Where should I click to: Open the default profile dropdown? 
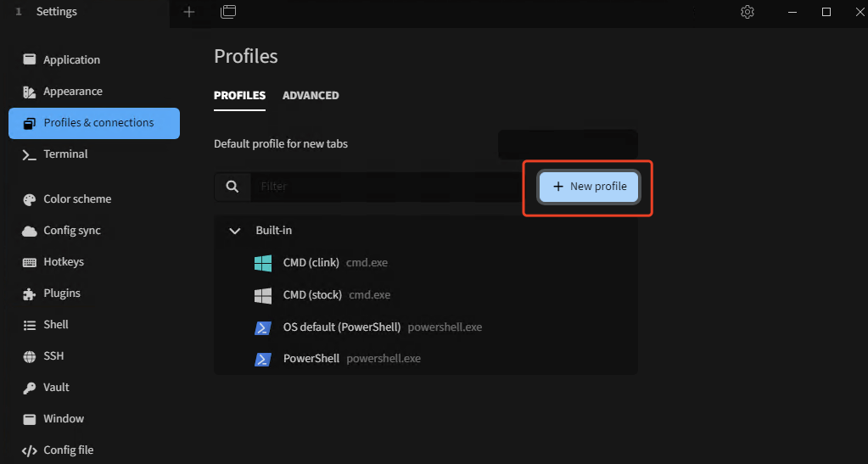[568, 144]
